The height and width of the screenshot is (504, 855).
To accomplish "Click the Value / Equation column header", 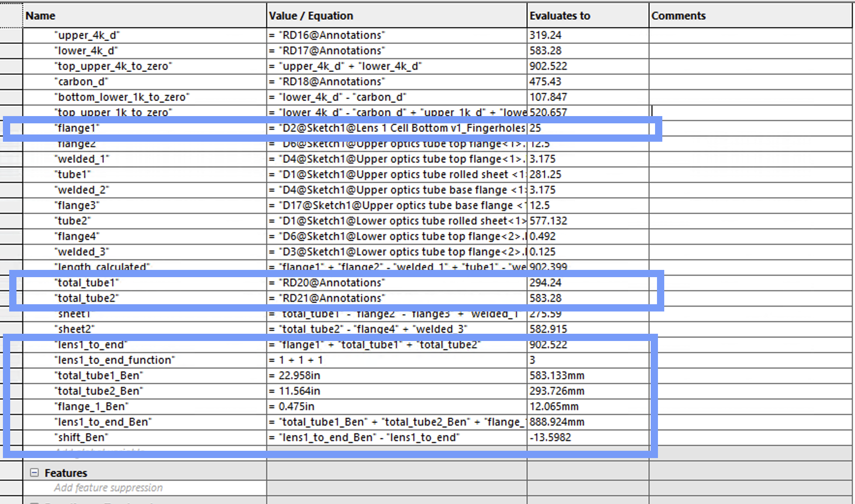I will [397, 15].
